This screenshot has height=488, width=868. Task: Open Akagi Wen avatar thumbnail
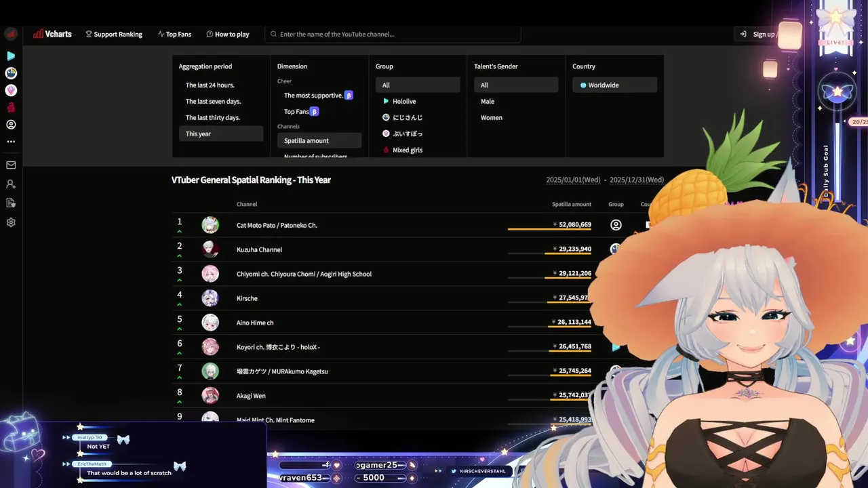pos(210,396)
